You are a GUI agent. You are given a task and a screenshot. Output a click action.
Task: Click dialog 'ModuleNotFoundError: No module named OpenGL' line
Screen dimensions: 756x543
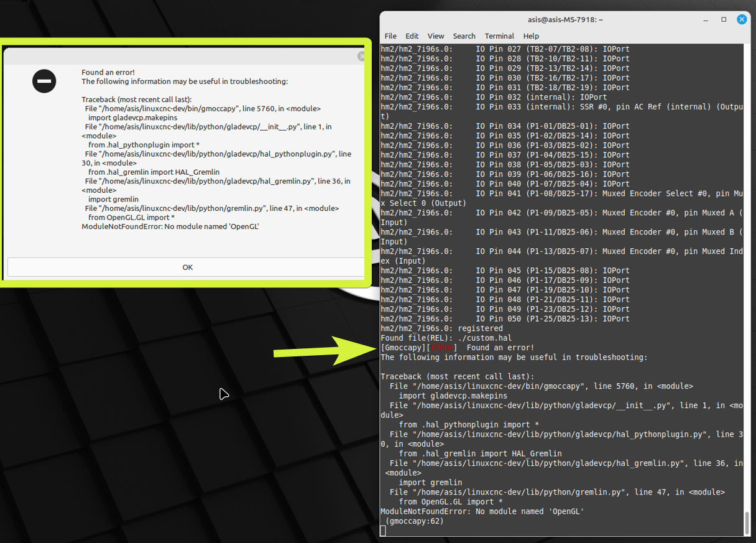point(170,226)
